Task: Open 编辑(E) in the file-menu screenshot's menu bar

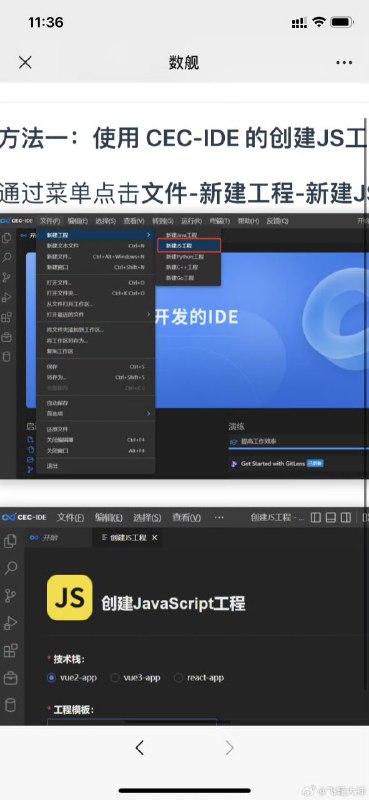Action: [78, 221]
